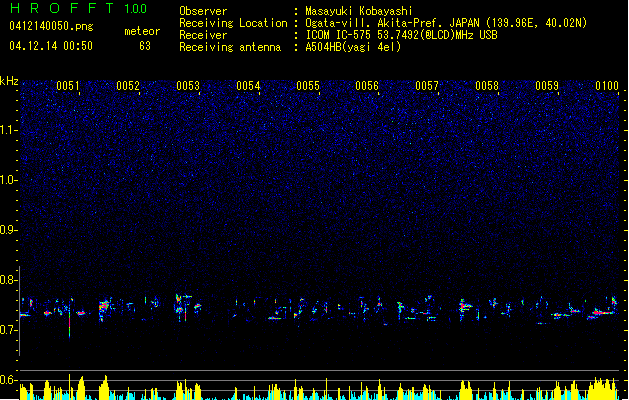
Task: Click the Receiving antenna label
Action: click(230, 47)
